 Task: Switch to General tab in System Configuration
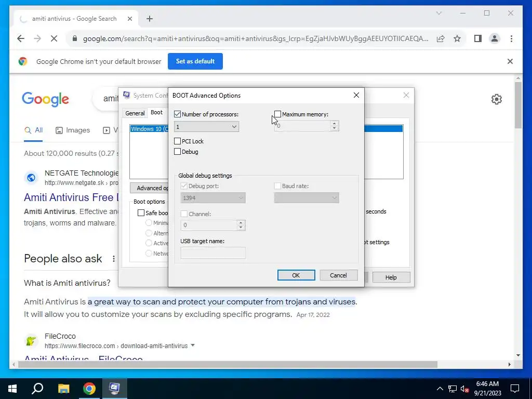[135, 113]
